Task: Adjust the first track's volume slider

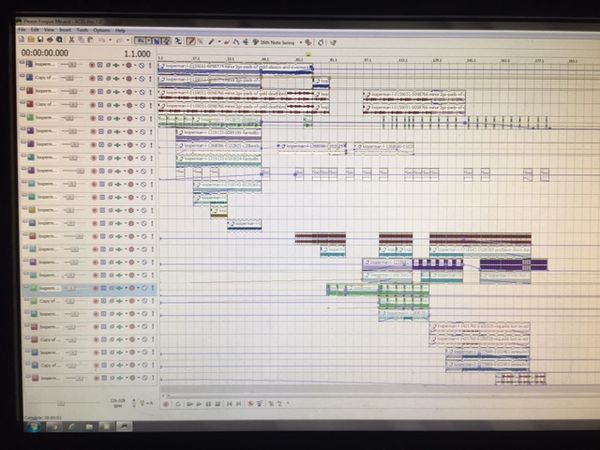Action: tap(72, 65)
